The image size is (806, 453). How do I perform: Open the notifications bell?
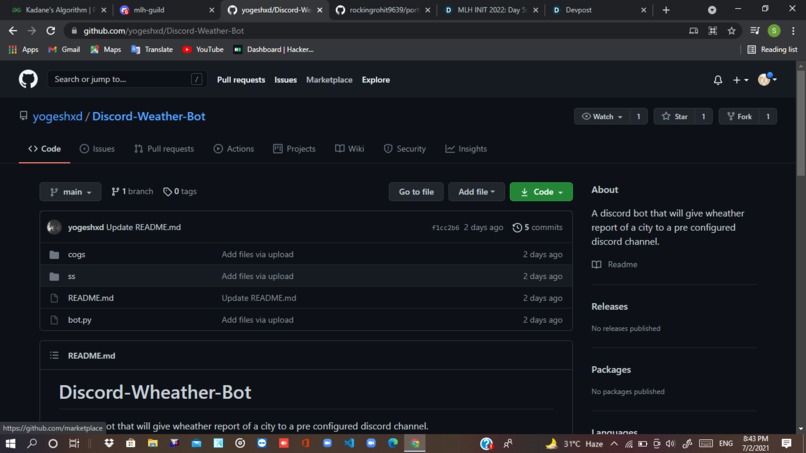(718, 80)
